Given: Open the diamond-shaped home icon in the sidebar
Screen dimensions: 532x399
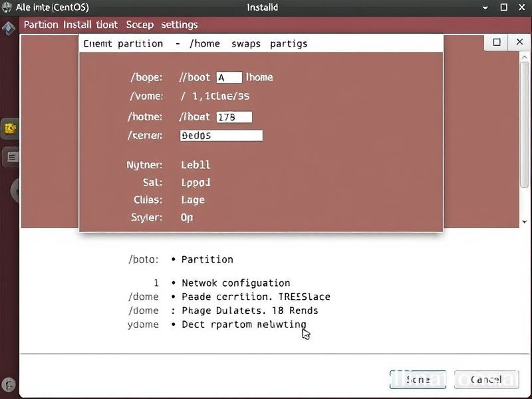Looking at the screenshot, I should tap(9, 28).
